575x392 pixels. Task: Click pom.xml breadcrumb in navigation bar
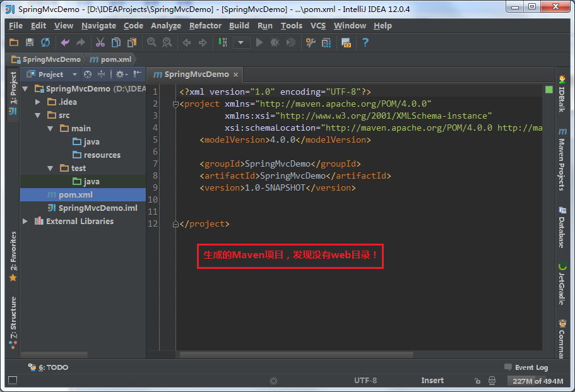(x=110, y=59)
